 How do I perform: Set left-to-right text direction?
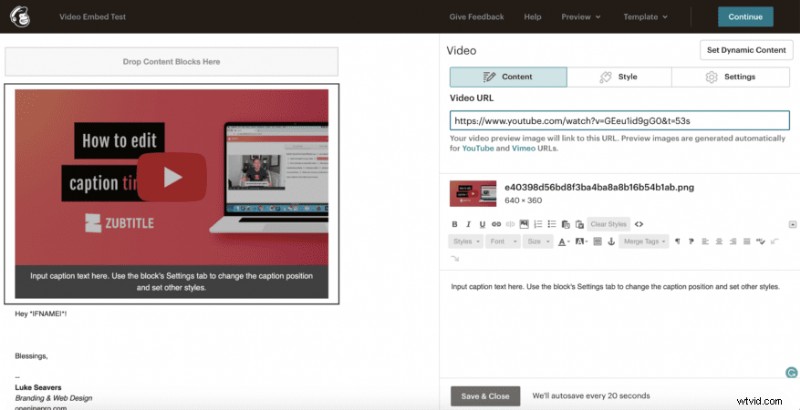point(678,241)
